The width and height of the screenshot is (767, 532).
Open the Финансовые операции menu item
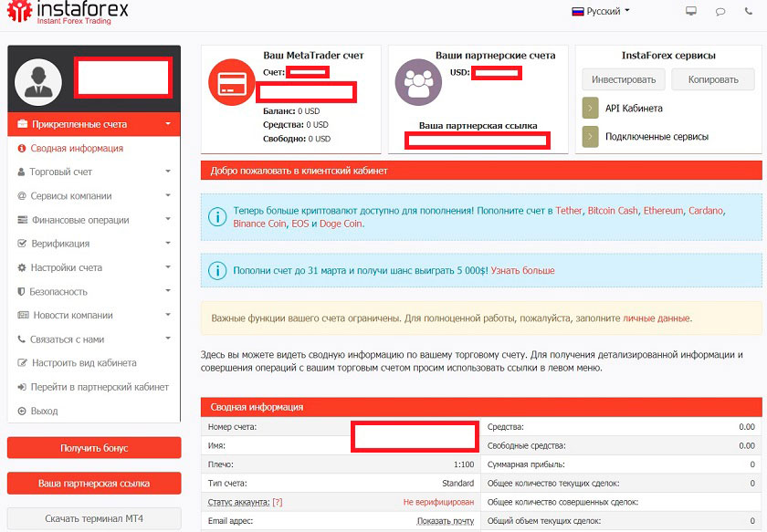80,220
